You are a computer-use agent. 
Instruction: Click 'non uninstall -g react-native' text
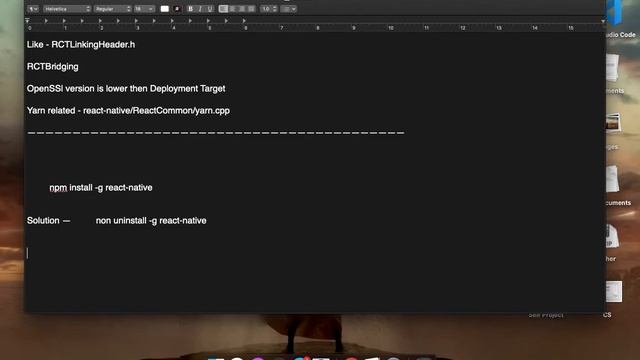coord(151,220)
